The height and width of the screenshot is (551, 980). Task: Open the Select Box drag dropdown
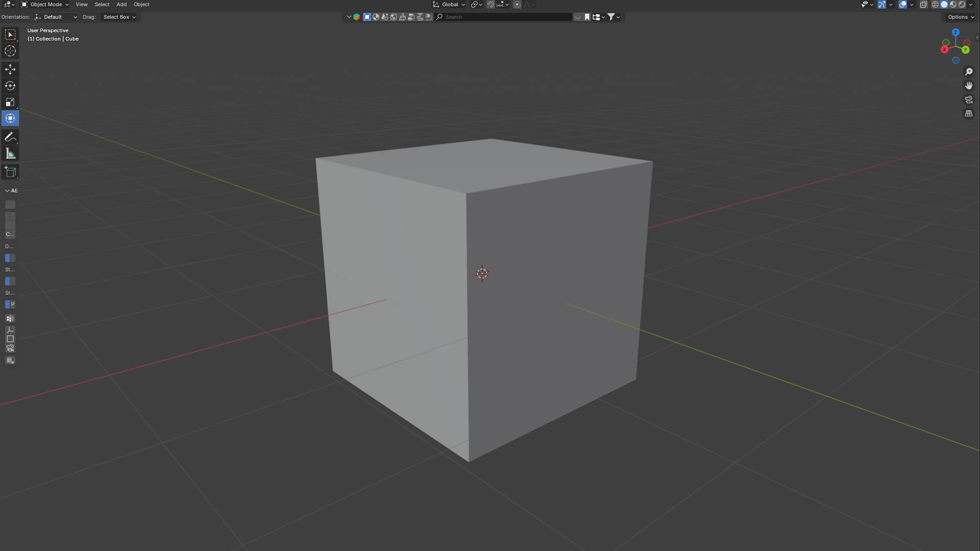[119, 17]
